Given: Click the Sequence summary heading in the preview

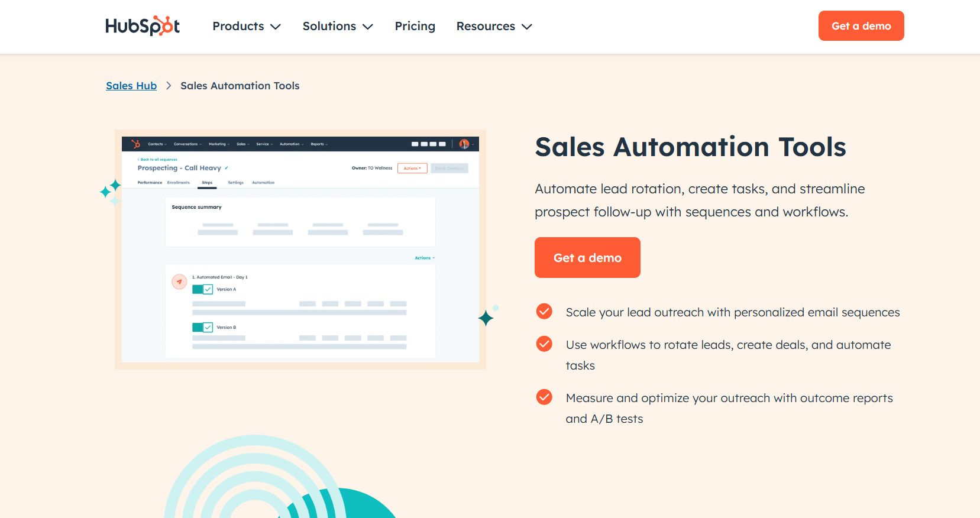Looking at the screenshot, I should (x=196, y=207).
